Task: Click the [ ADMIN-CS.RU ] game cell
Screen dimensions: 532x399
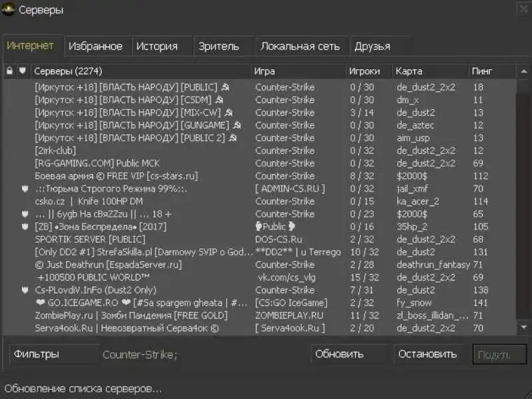Action: tap(290, 189)
